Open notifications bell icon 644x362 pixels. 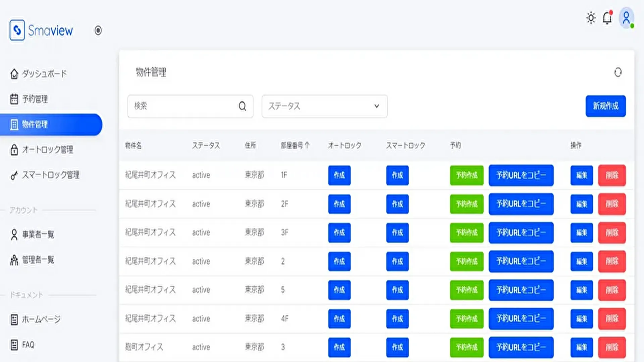coord(607,18)
